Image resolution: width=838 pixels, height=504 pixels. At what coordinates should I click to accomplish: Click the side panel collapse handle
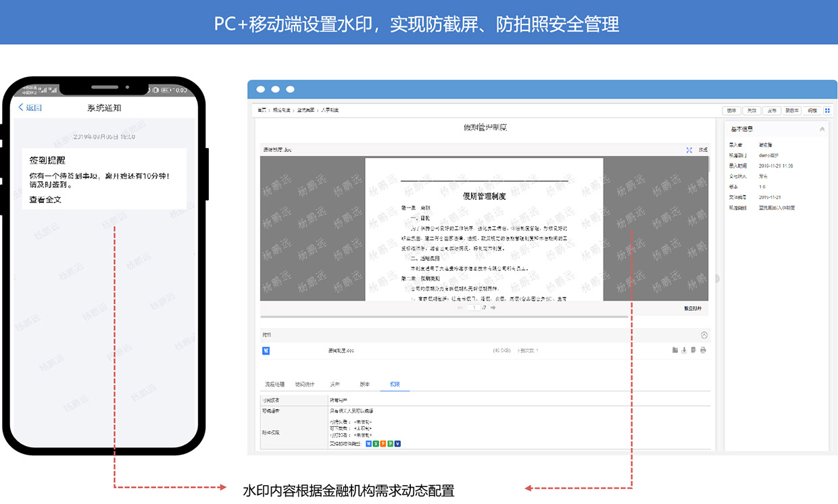[x=717, y=278]
